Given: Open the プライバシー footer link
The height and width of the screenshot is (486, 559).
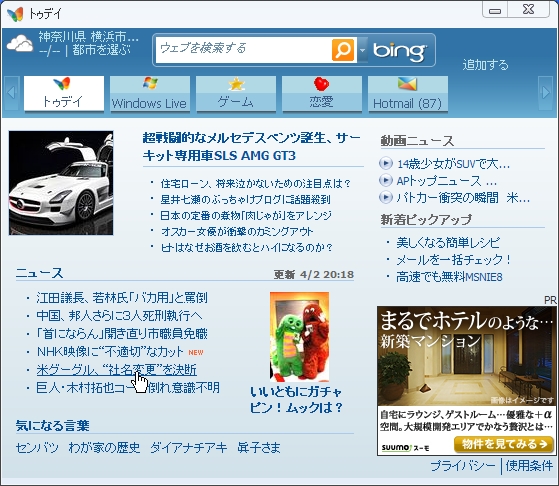Looking at the screenshot, I should pos(463,466).
